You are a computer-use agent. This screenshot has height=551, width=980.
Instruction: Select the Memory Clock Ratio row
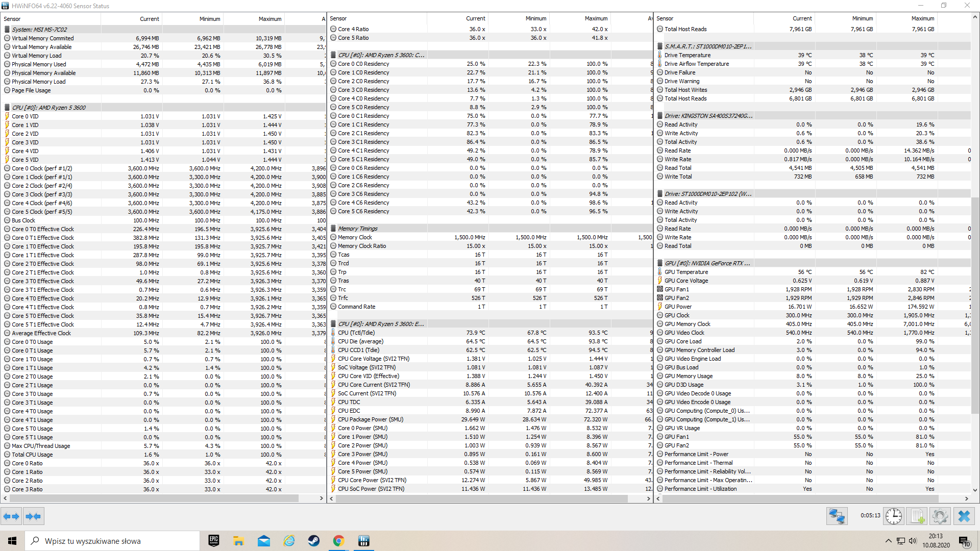tap(490, 246)
